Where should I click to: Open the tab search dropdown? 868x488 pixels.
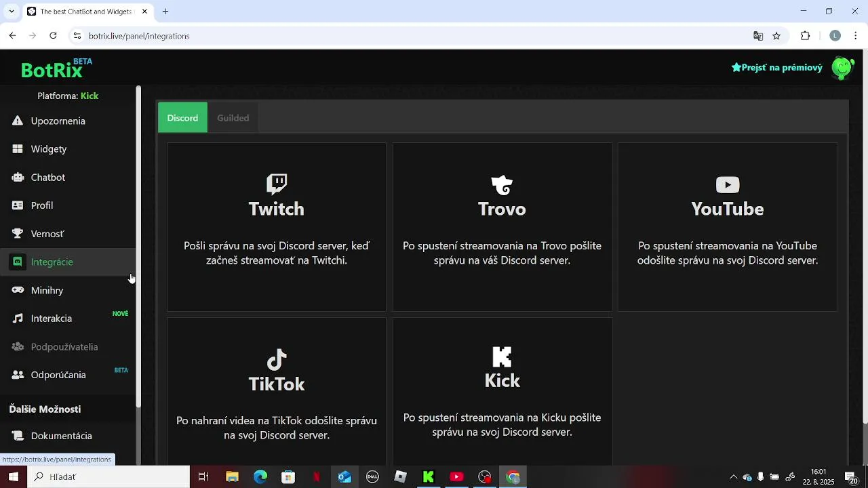pos(12,12)
